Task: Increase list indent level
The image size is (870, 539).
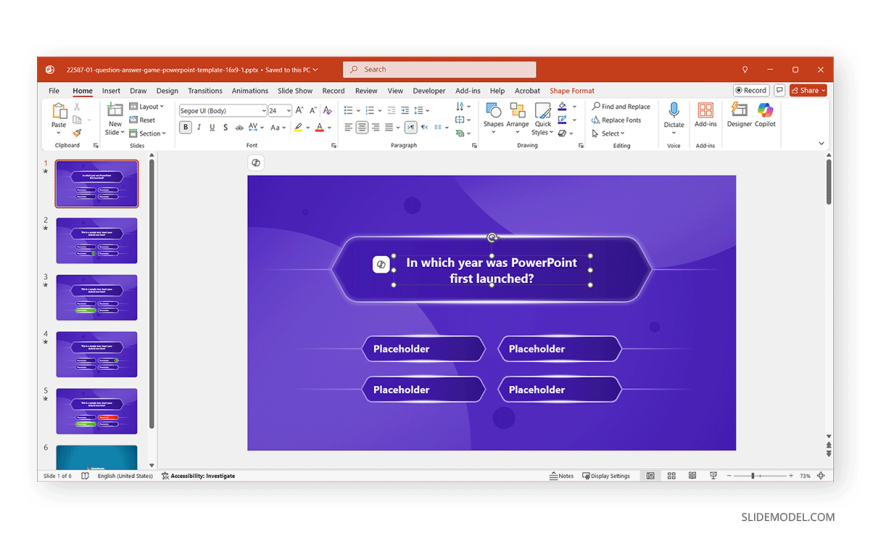Action: [405, 110]
